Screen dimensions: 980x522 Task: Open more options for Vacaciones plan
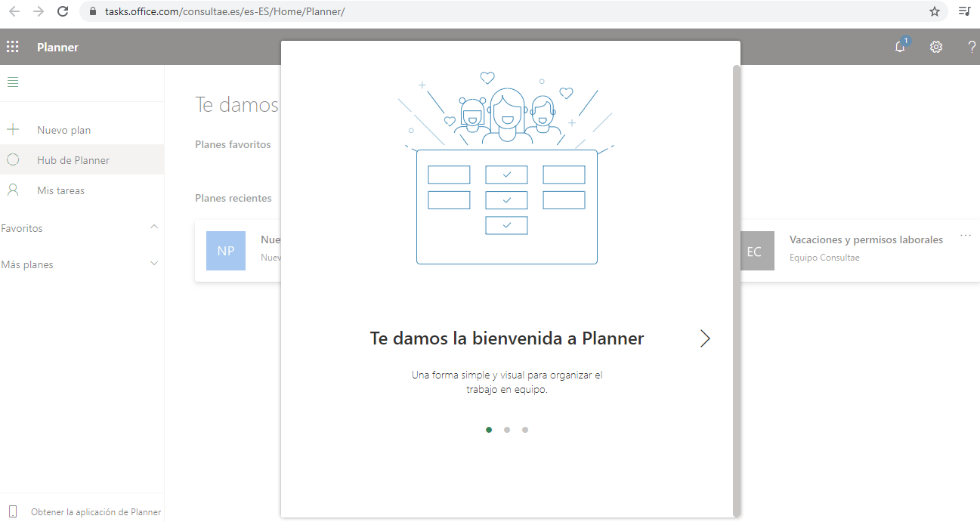coord(966,236)
